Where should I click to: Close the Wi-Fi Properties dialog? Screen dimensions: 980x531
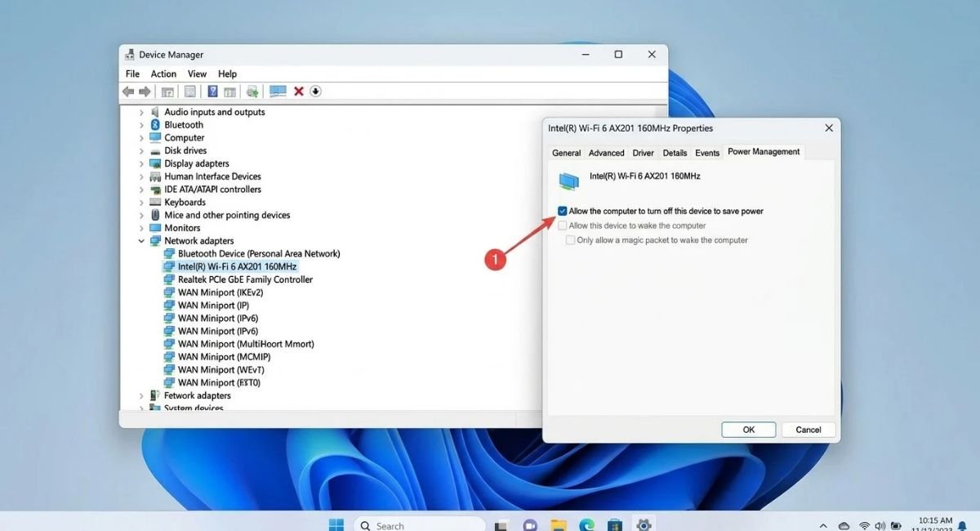(829, 128)
